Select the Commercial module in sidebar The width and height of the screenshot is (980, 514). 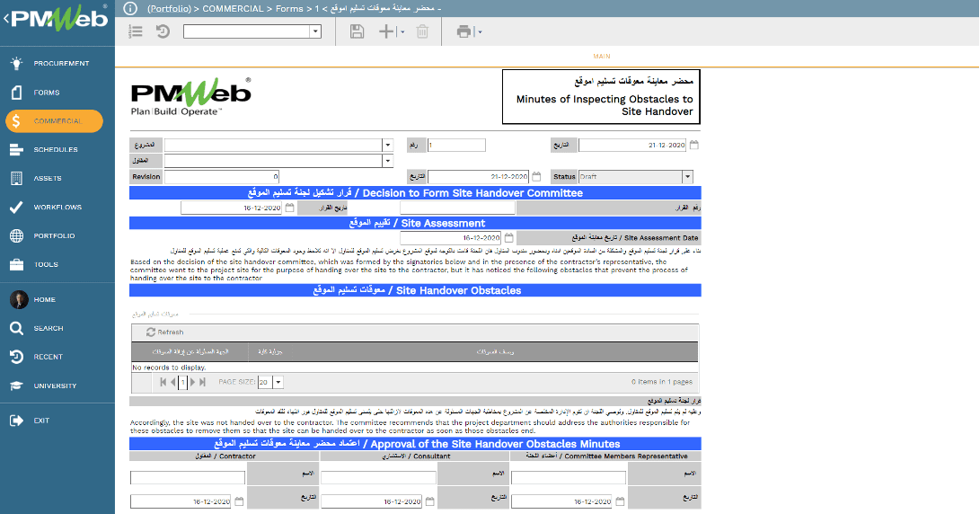click(55, 120)
